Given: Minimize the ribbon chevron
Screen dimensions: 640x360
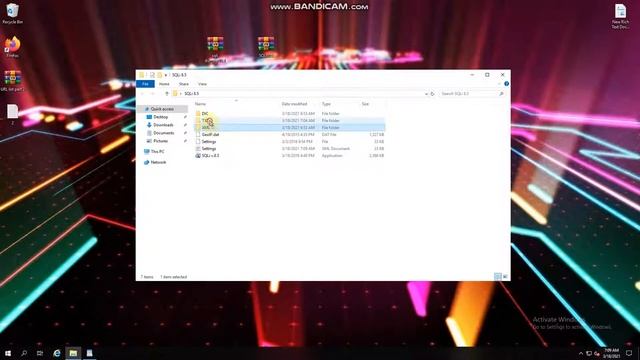Looking at the screenshot, I should pos(499,84).
